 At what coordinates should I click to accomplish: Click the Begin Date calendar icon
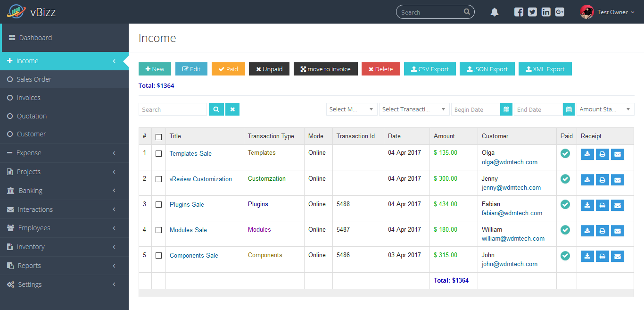click(x=506, y=109)
